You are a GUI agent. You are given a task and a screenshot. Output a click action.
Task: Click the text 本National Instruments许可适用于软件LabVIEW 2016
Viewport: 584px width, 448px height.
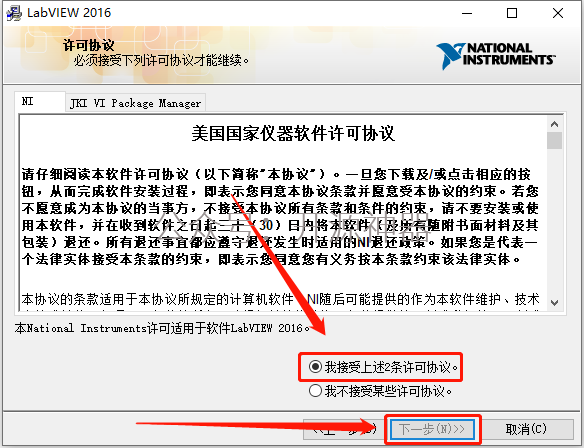[x=162, y=328]
